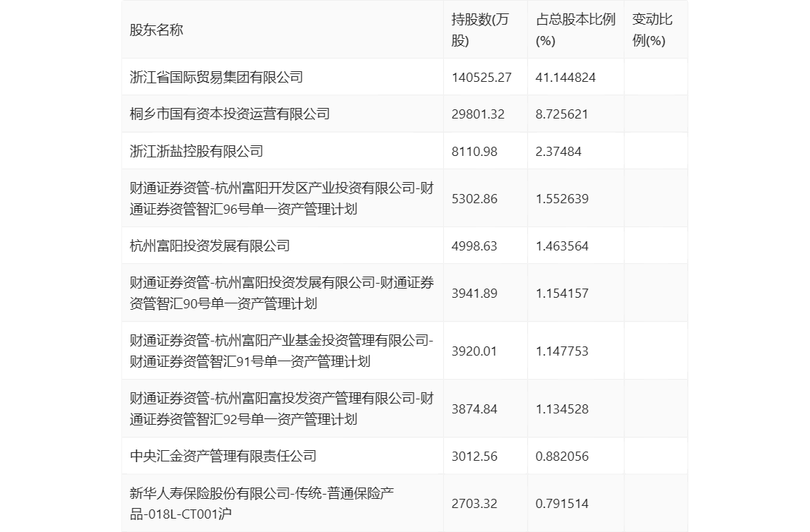Image resolution: width=810 pixels, height=532 pixels.
Task: Click the holdings value 3012.56
Action: pos(474,457)
